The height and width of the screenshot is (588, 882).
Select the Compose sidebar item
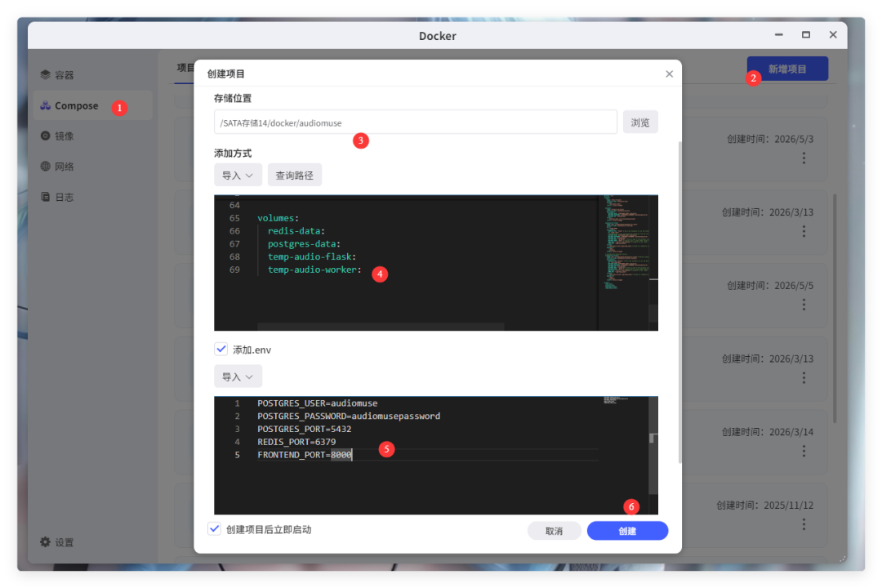coord(93,105)
